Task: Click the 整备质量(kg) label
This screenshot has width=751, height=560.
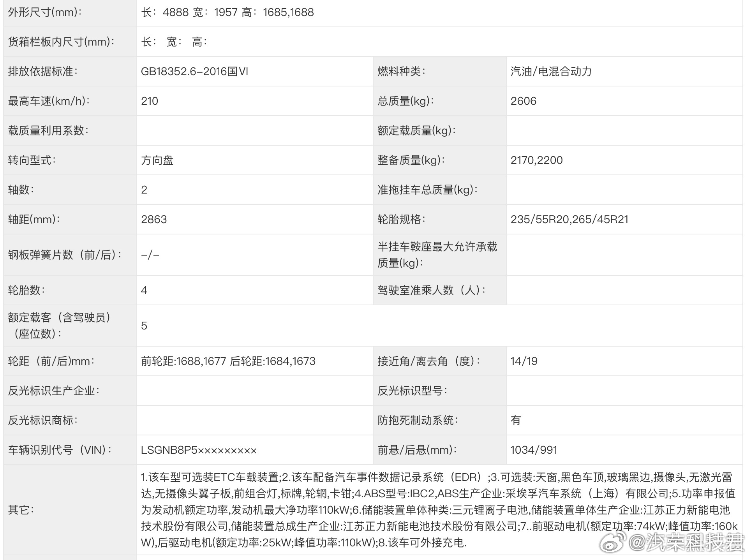Action: coord(411,160)
